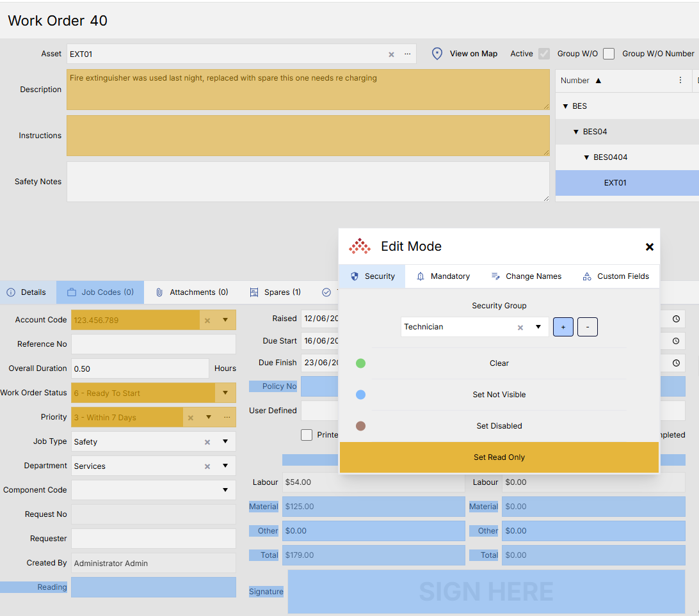699x616 pixels.
Task: Click the brown Disabled color dot
Action: (x=360, y=426)
